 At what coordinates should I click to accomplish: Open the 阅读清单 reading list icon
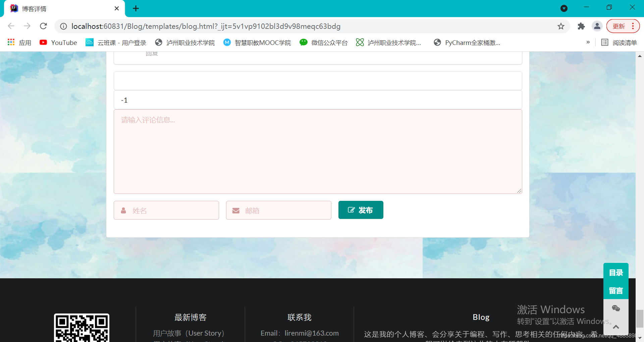coord(619,42)
